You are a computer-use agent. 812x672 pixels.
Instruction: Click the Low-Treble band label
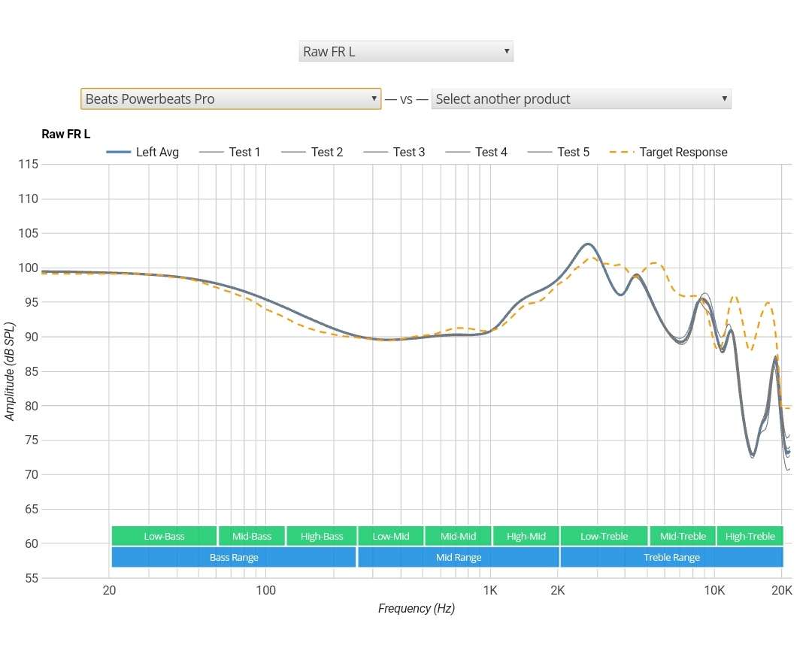point(604,536)
